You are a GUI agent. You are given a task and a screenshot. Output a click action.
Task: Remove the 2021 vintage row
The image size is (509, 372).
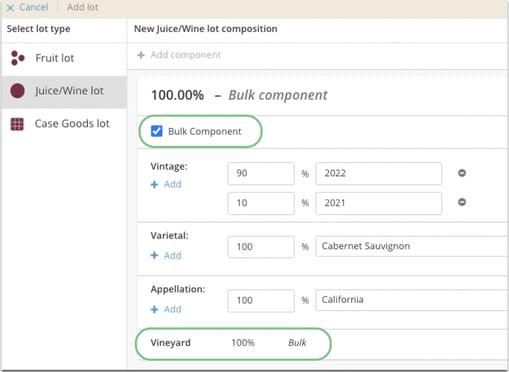(462, 202)
